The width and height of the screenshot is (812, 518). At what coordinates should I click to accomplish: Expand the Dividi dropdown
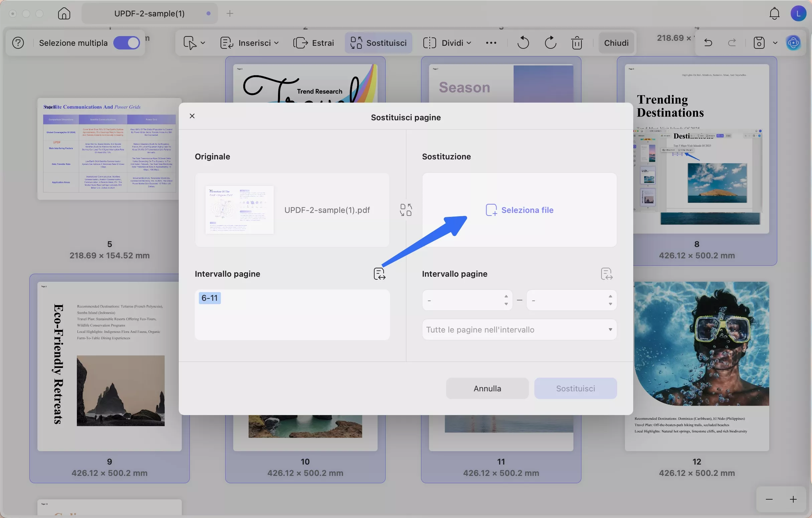pyautogui.click(x=447, y=43)
